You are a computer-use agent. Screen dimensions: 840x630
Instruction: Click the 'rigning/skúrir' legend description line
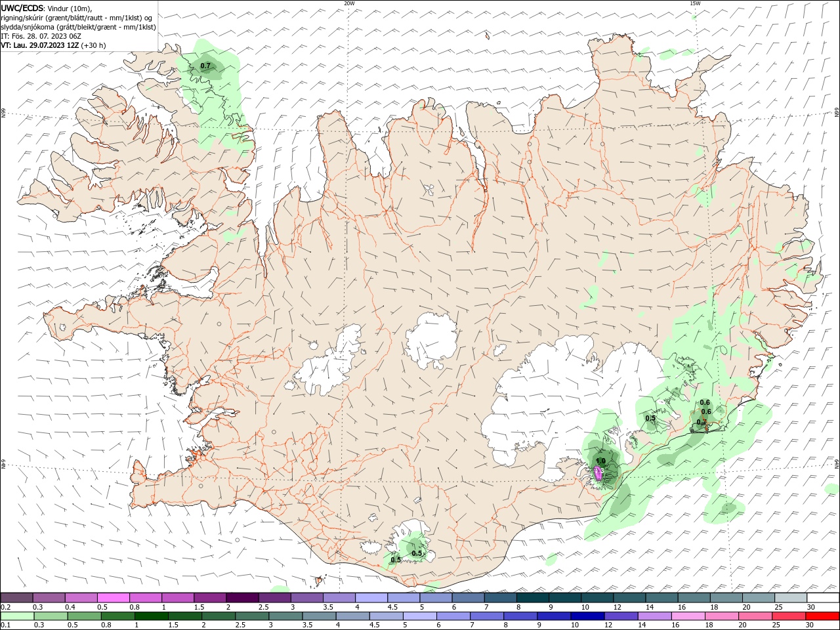pos(77,18)
